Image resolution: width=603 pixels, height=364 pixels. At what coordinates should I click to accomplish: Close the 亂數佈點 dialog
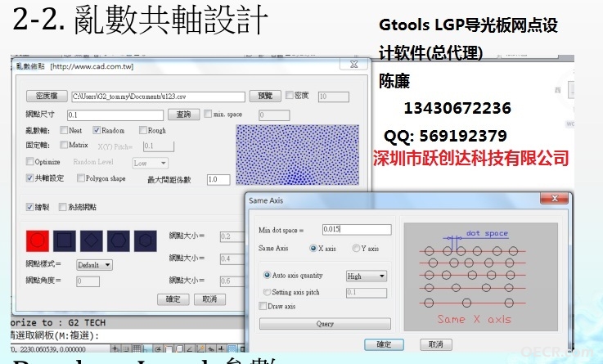click(354, 64)
